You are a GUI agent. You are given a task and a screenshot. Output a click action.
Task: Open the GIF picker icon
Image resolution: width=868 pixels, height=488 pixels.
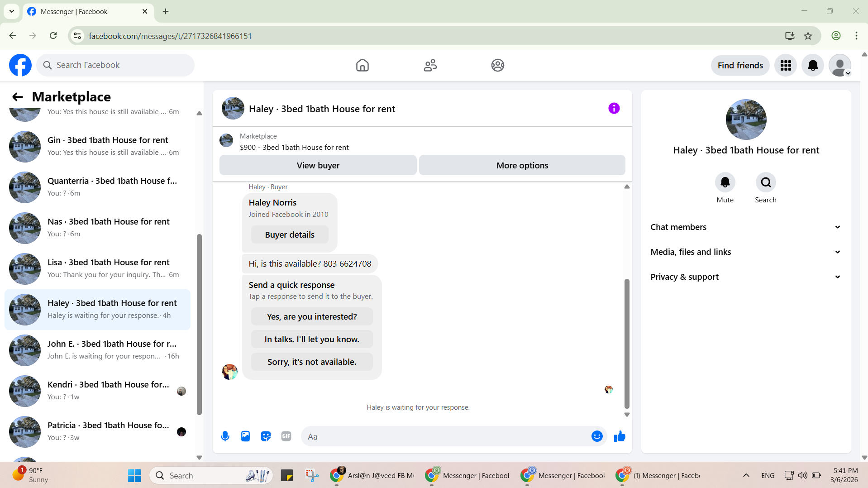point(286,436)
